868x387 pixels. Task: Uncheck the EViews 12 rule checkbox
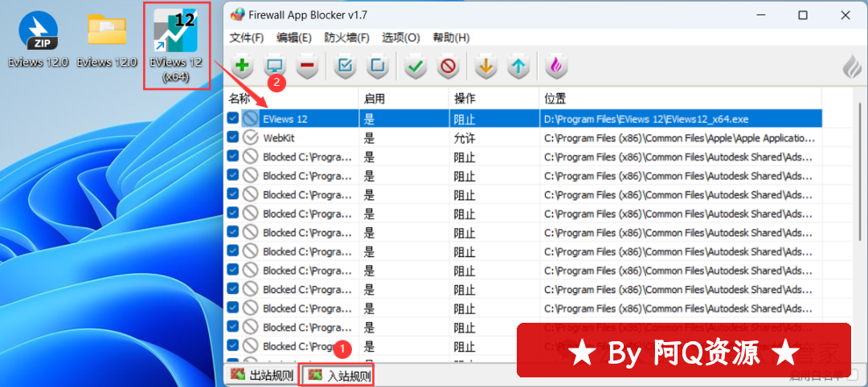click(x=233, y=119)
